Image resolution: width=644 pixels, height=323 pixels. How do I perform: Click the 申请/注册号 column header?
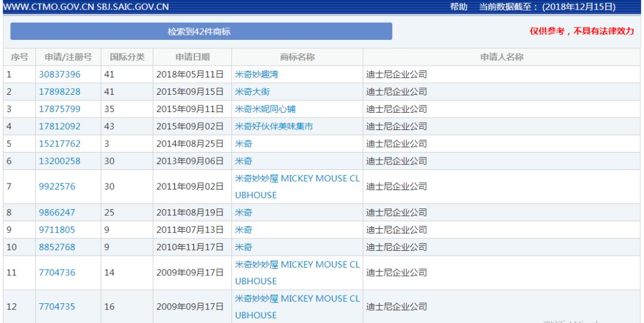click(68, 57)
